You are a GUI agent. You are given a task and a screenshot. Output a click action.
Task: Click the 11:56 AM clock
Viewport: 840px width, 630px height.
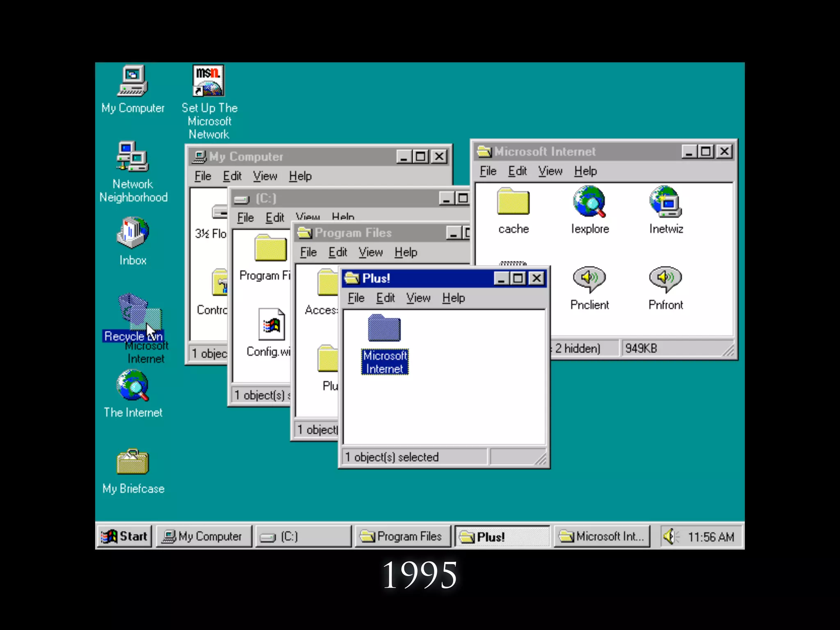pyautogui.click(x=711, y=536)
